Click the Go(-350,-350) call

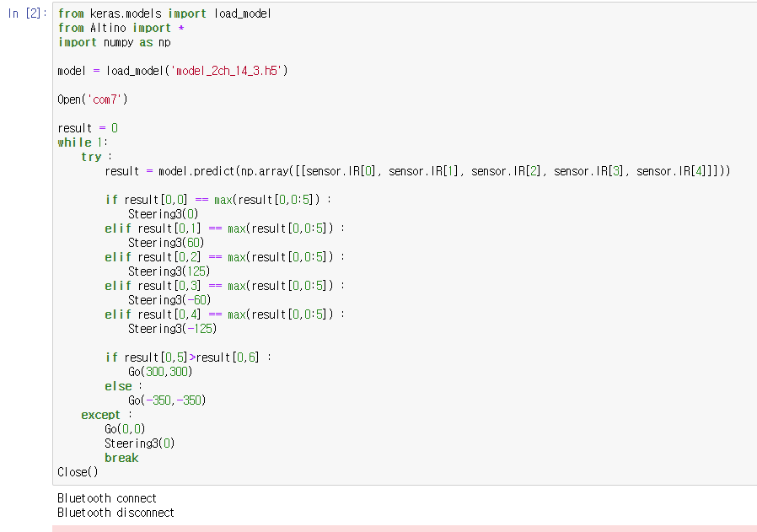pos(167,400)
